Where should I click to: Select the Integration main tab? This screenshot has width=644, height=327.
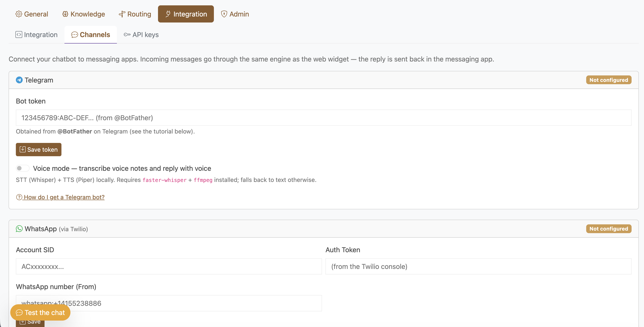(x=186, y=14)
